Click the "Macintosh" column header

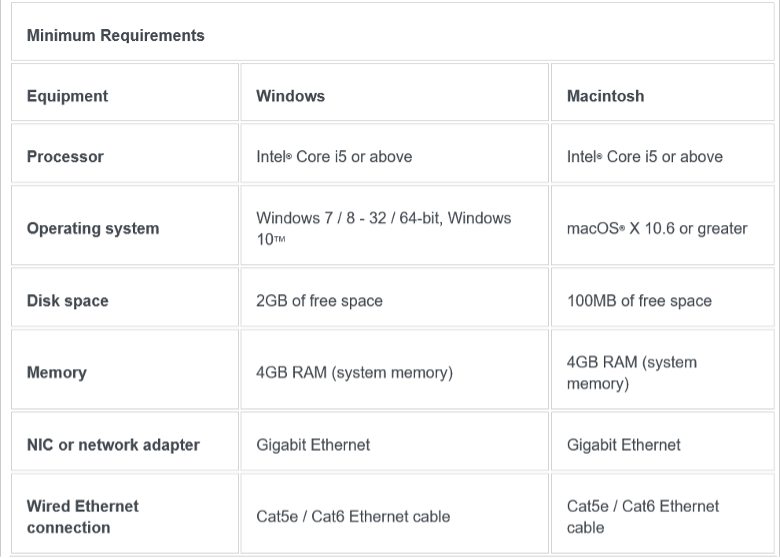(x=605, y=96)
